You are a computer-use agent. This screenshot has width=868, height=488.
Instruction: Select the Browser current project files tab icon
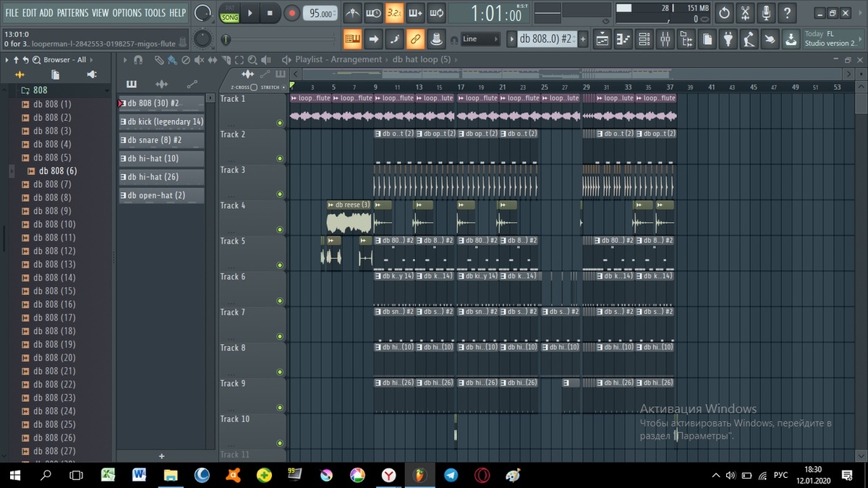(55, 74)
